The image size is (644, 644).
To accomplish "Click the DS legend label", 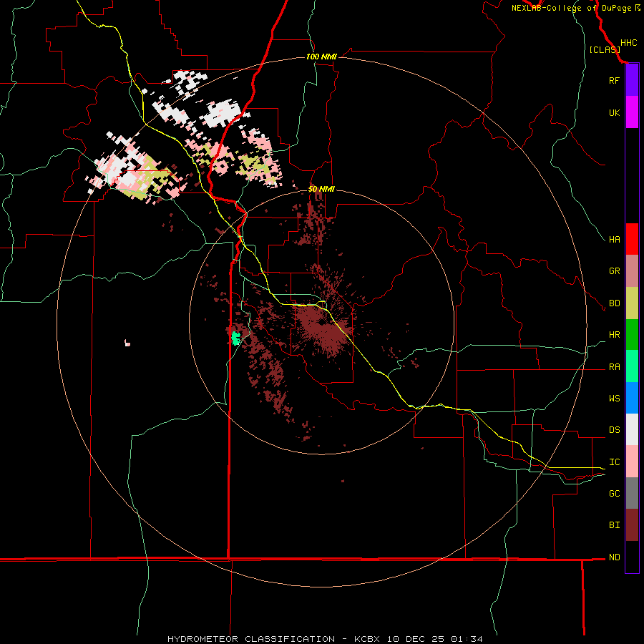I will (614, 430).
